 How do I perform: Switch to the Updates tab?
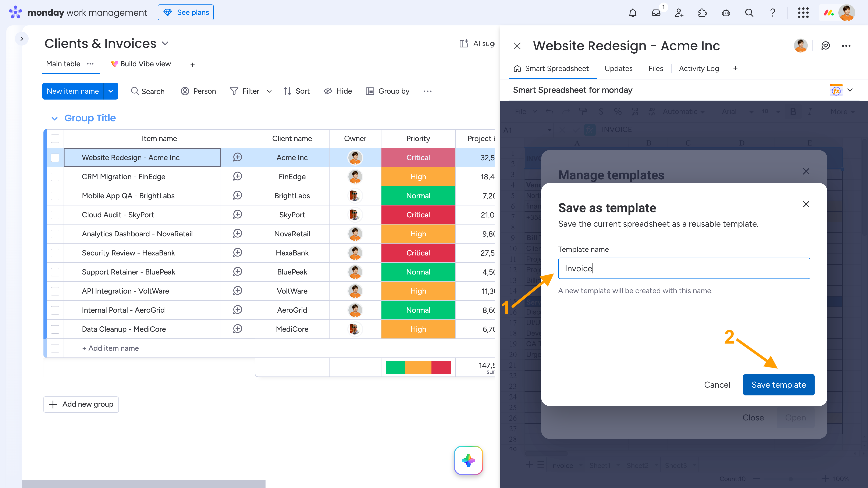point(618,69)
